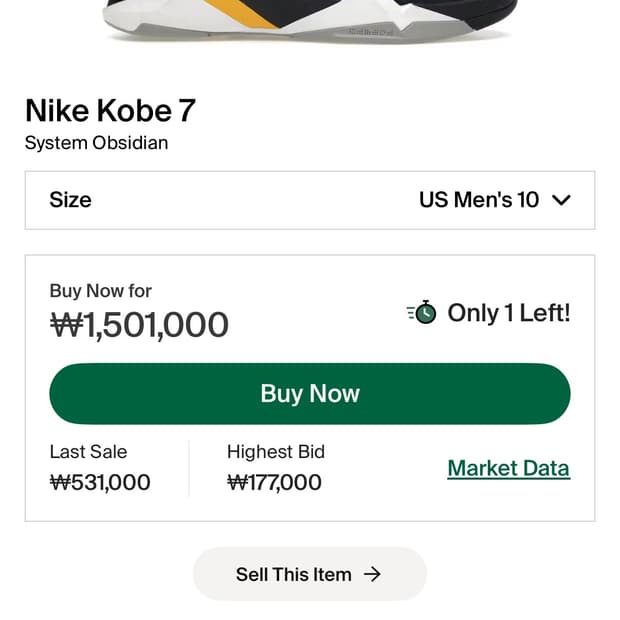Image resolution: width=620 pixels, height=620 pixels.
Task: Open the US Men's 10 size selector
Action: tap(479, 200)
